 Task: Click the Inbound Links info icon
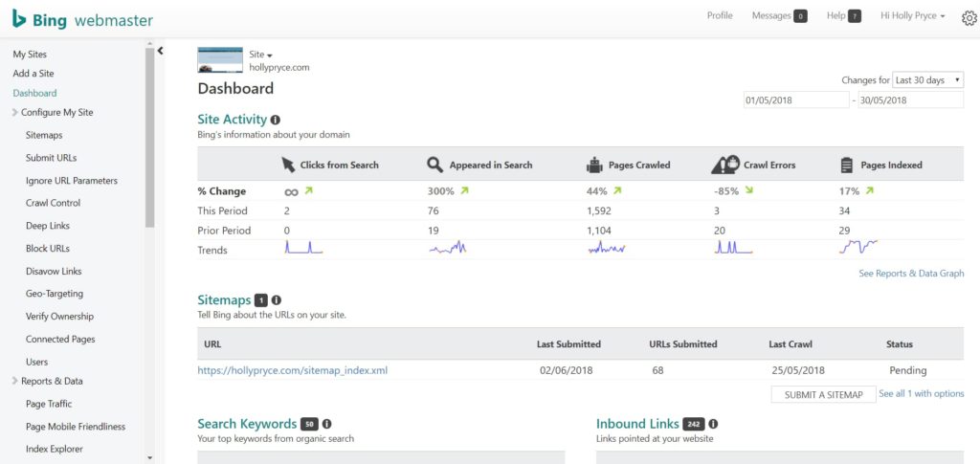click(x=713, y=424)
